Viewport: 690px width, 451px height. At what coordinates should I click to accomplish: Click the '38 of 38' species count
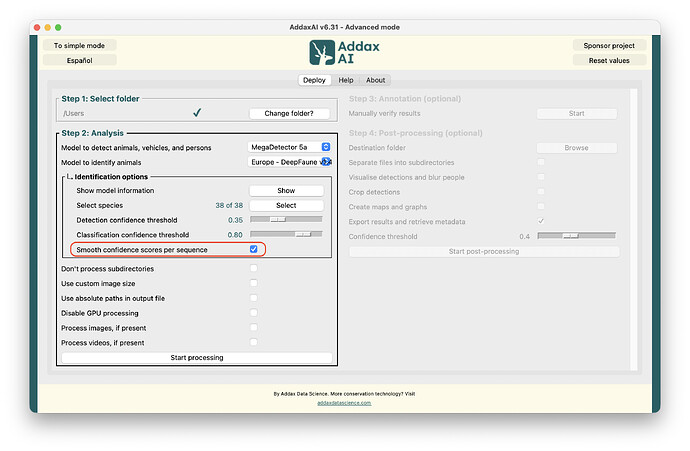tap(229, 205)
